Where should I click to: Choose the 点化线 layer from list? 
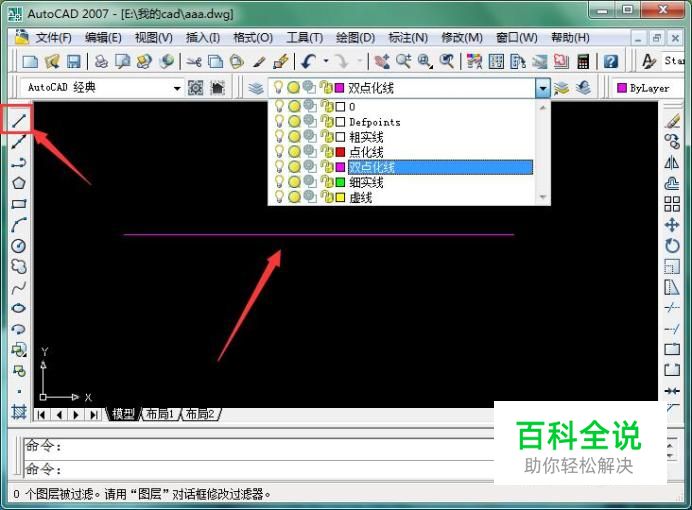click(366, 152)
